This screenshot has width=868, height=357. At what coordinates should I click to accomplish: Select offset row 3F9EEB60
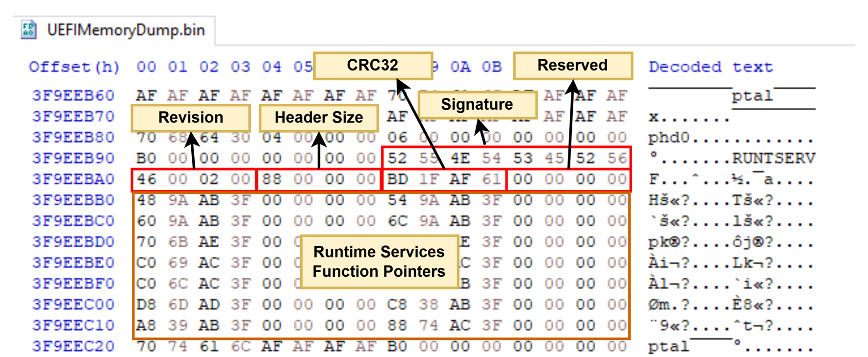pos(73,95)
